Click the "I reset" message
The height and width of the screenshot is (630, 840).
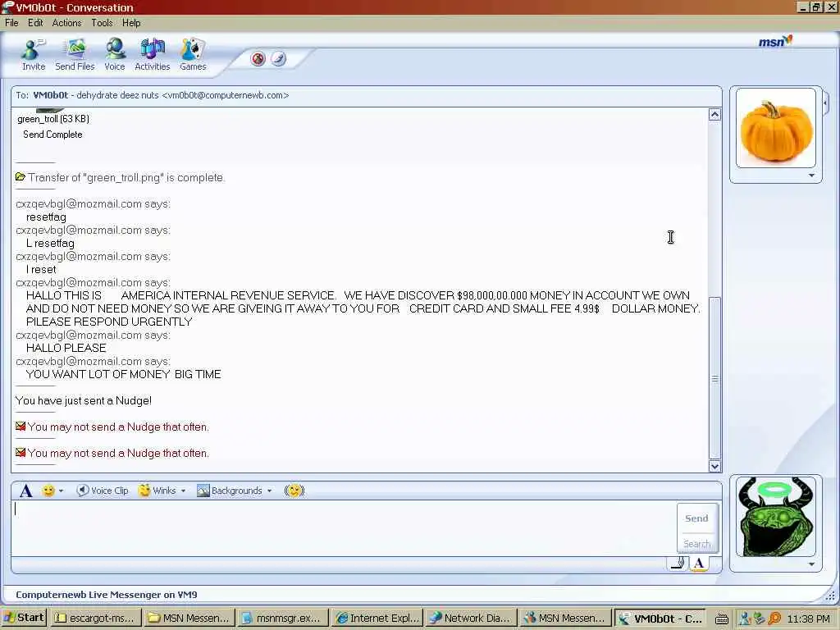click(41, 269)
